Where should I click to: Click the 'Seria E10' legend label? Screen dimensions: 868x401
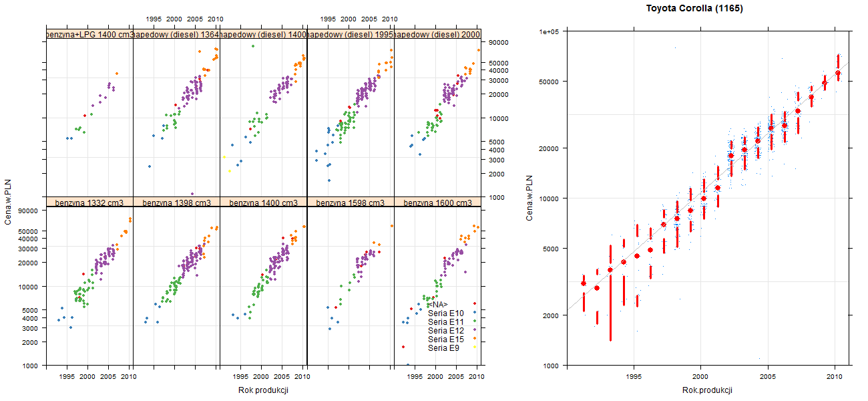pos(445,313)
